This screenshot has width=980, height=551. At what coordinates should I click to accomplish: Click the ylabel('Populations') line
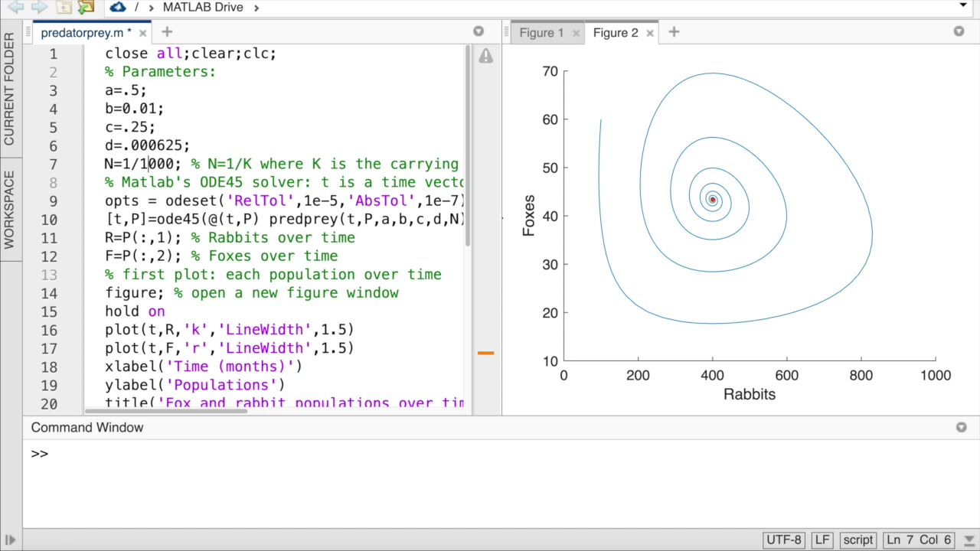click(x=195, y=384)
